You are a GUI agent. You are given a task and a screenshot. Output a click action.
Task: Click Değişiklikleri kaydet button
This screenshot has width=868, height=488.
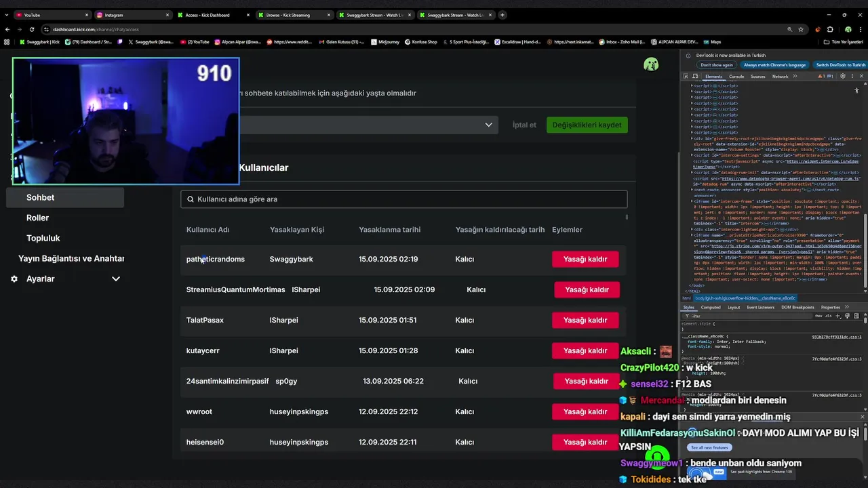[x=587, y=125]
